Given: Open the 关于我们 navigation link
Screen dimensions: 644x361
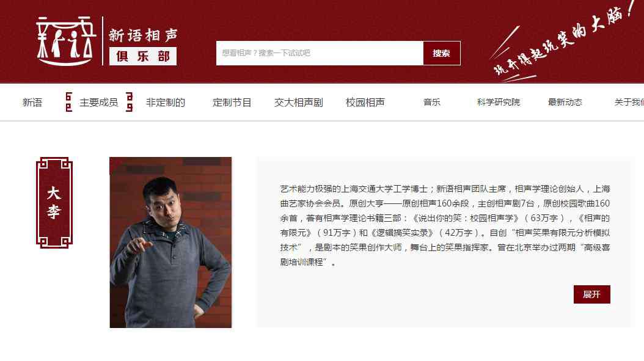Looking at the screenshot, I should click(x=629, y=102).
